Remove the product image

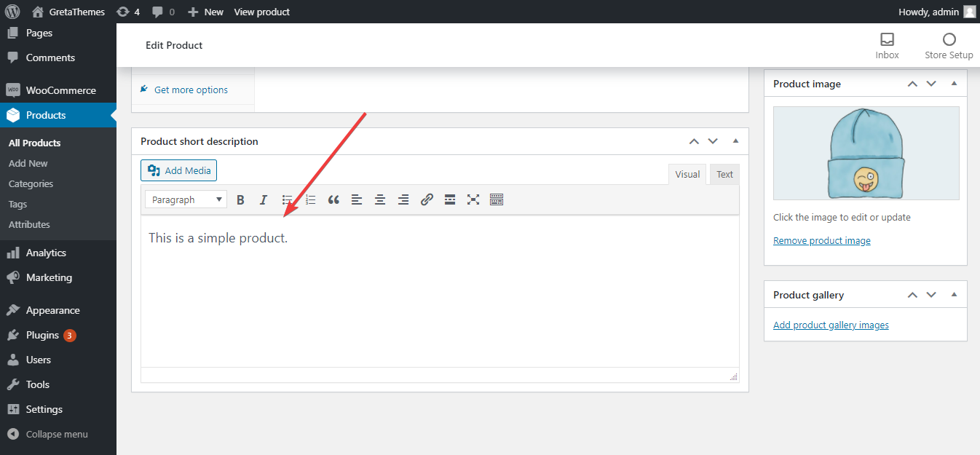coord(821,240)
